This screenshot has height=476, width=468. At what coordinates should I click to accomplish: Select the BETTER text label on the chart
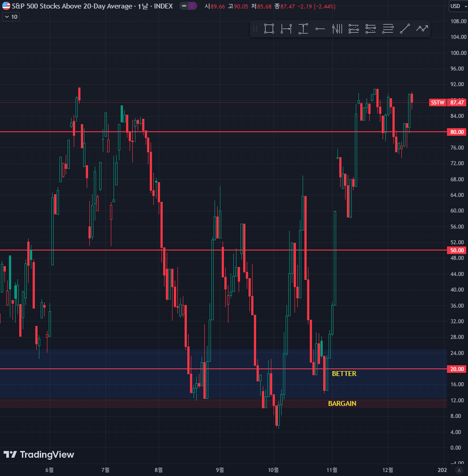(x=344, y=374)
